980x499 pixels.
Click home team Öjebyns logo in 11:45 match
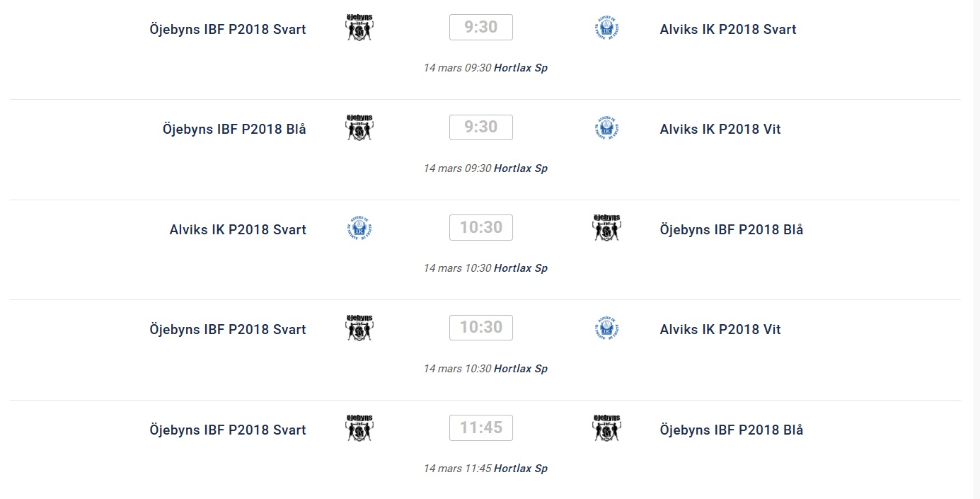pos(359,429)
